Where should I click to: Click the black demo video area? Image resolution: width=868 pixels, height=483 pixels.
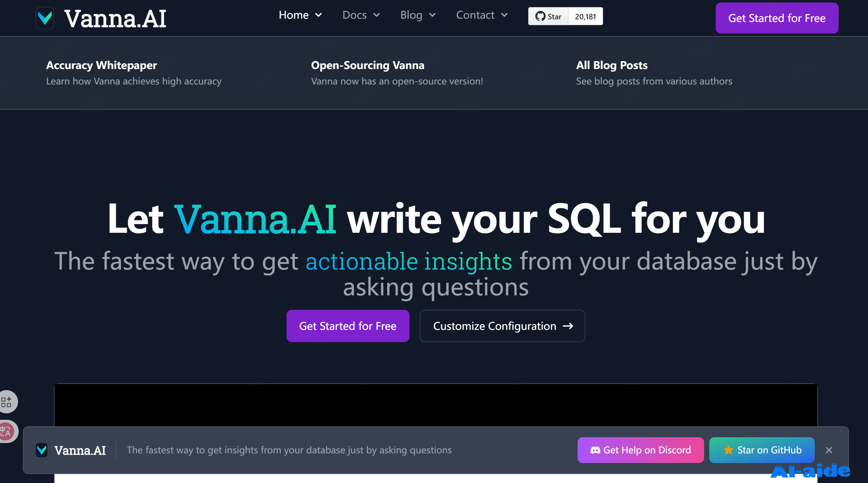[436, 405]
